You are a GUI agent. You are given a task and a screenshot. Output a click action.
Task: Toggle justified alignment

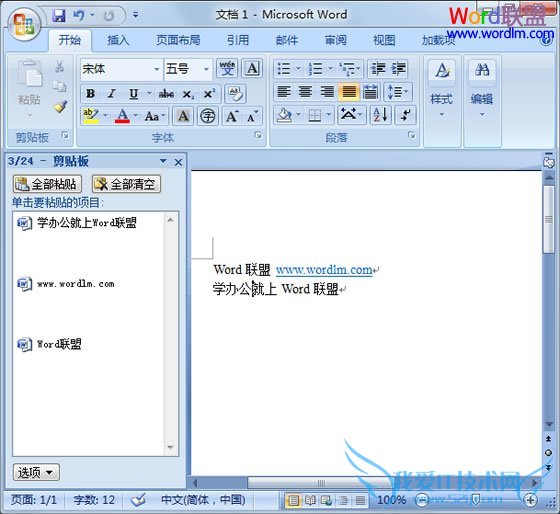click(349, 91)
